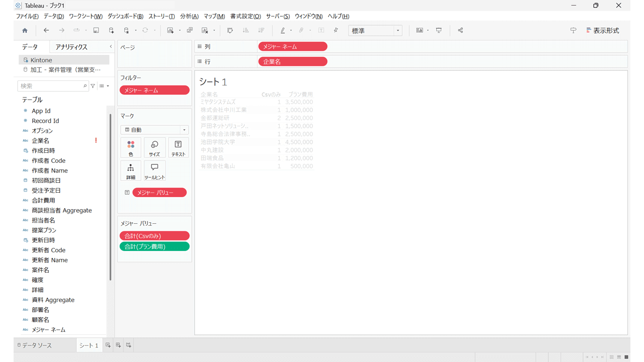Screen dimensions: 644x362
Task: Collapse the data pane with the chevron
Action: coord(111,47)
